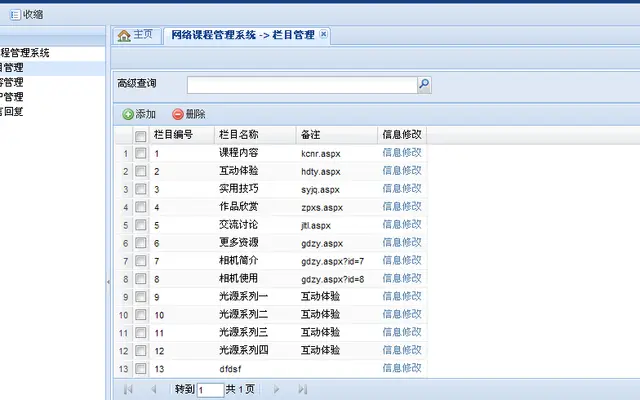Click zpxs.aspx remark cell
This screenshot has height=400, width=640.
pyautogui.click(x=322, y=208)
